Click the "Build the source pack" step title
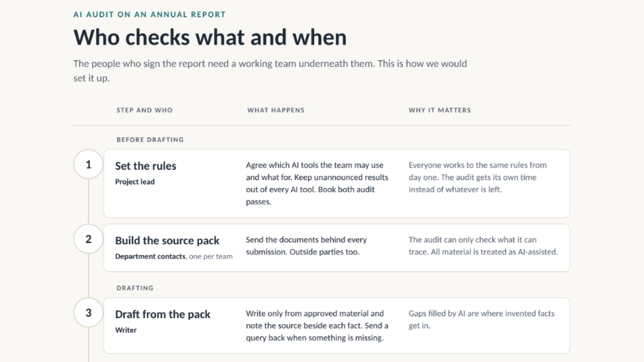This screenshot has height=362, width=644. click(x=167, y=240)
